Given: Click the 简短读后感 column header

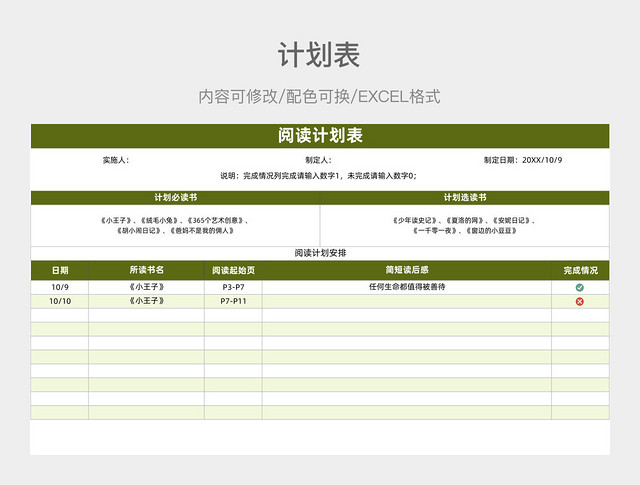Looking at the screenshot, I should [x=407, y=270].
